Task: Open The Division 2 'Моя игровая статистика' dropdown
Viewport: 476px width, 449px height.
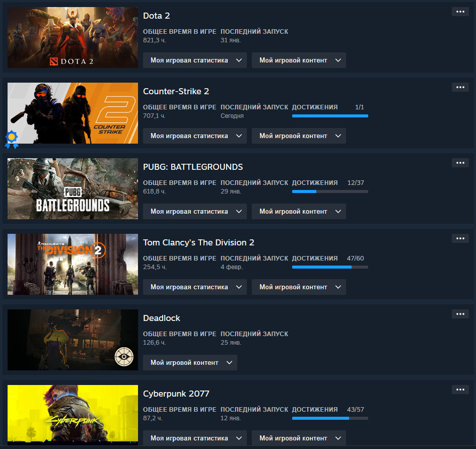Action: (x=195, y=287)
